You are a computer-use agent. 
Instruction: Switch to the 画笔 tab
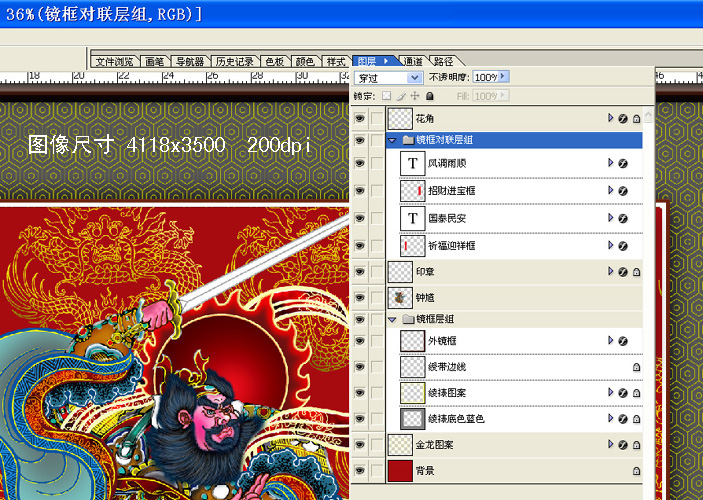(x=155, y=61)
